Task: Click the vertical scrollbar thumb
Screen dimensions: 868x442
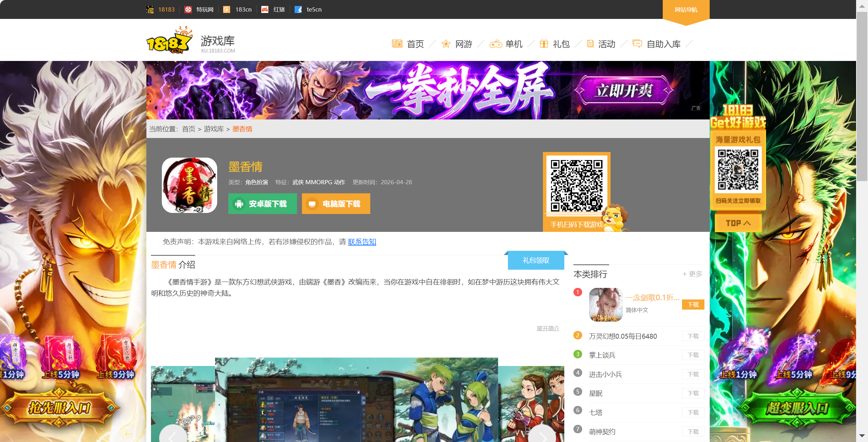Action: [862, 96]
